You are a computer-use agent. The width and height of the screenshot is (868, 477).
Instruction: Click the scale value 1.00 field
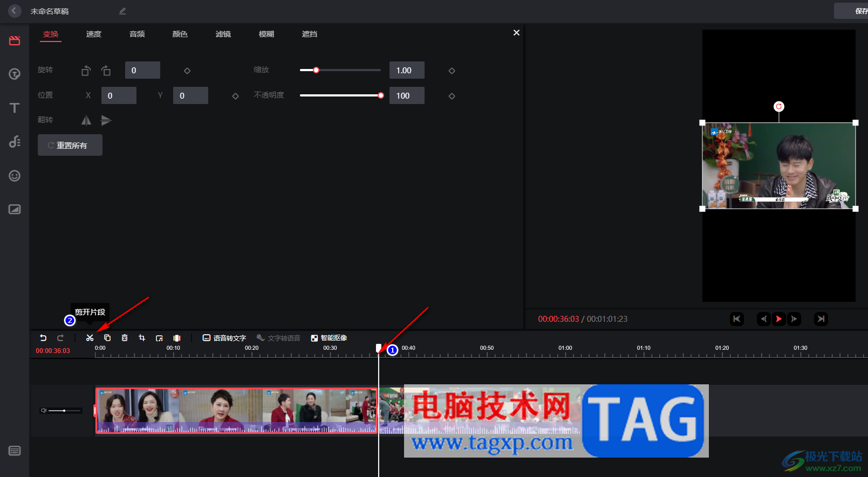pyautogui.click(x=407, y=70)
